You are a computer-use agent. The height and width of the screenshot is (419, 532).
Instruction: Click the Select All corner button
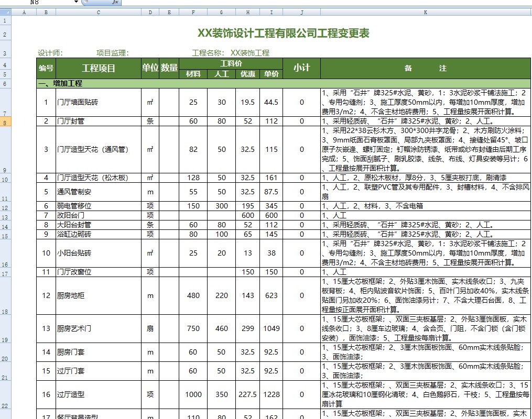pos(5,12)
